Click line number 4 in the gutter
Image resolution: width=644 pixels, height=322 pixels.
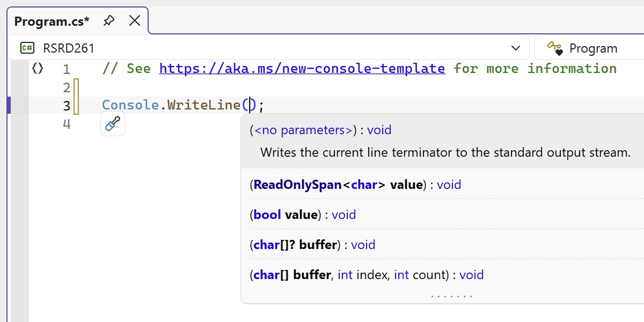(67, 124)
